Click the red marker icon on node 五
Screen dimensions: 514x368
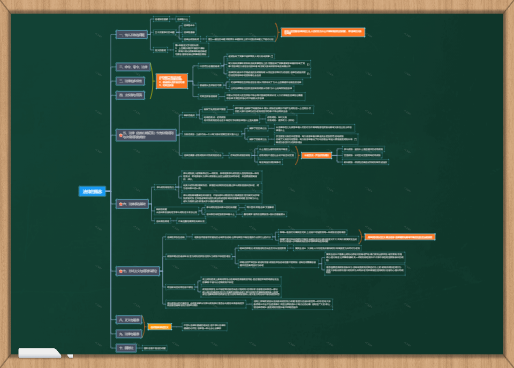click(121, 135)
